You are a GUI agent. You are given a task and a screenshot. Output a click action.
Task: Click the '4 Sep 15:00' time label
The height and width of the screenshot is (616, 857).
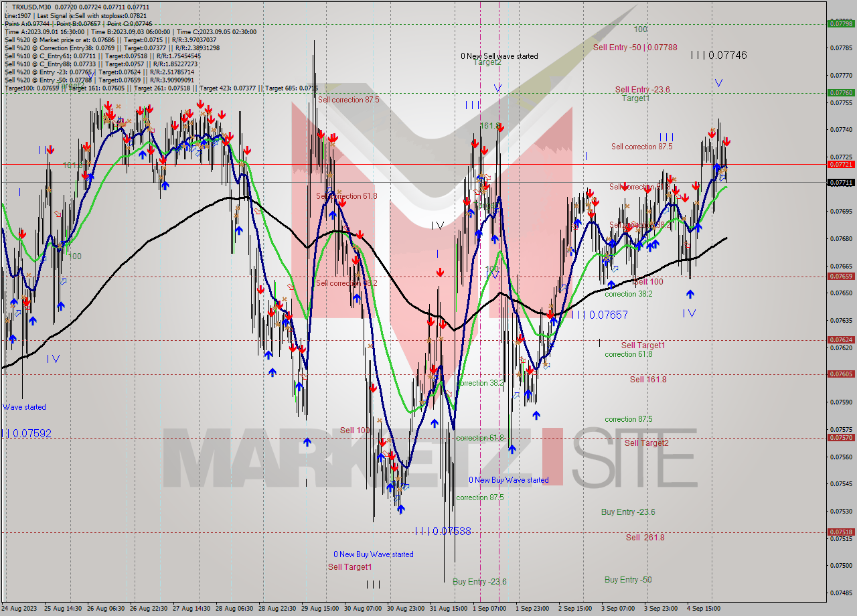[704, 609]
